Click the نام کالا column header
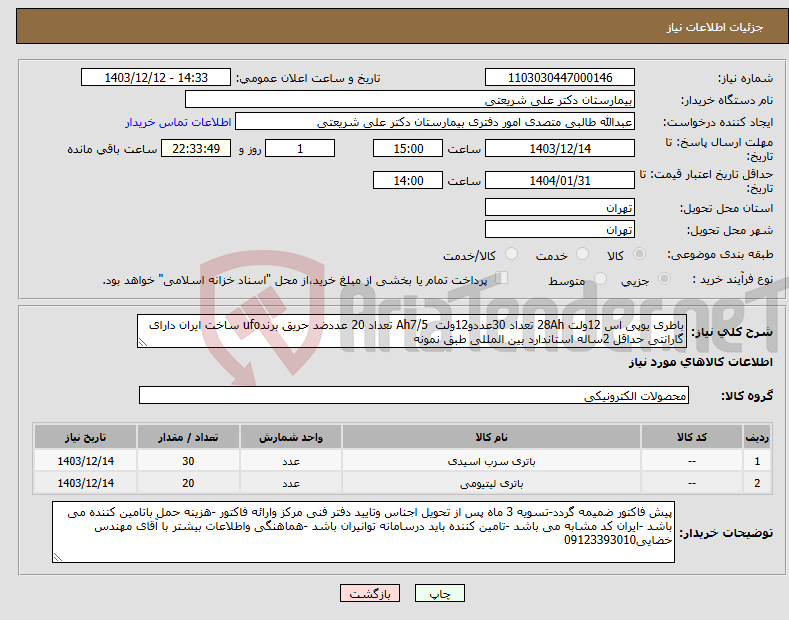 point(491,437)
